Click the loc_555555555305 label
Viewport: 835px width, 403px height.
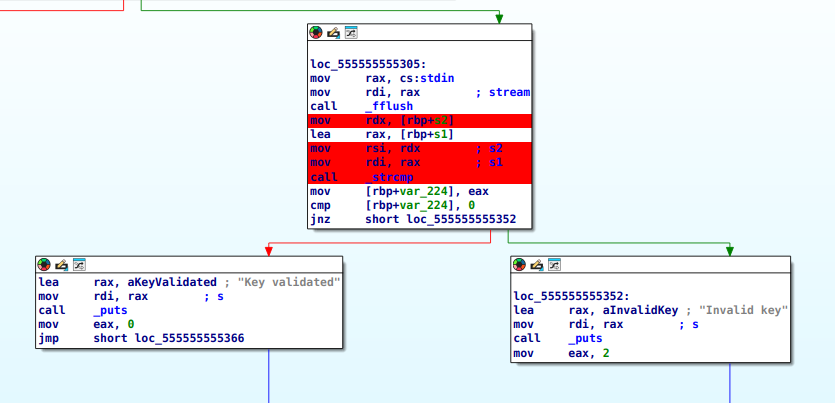369,64
